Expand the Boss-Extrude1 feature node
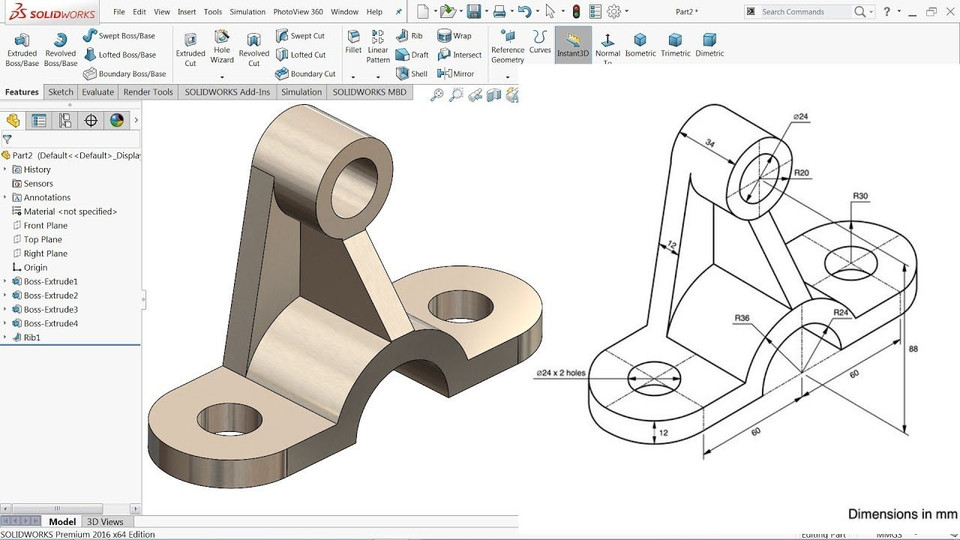 pyautogui.click(x=5, y=282)
